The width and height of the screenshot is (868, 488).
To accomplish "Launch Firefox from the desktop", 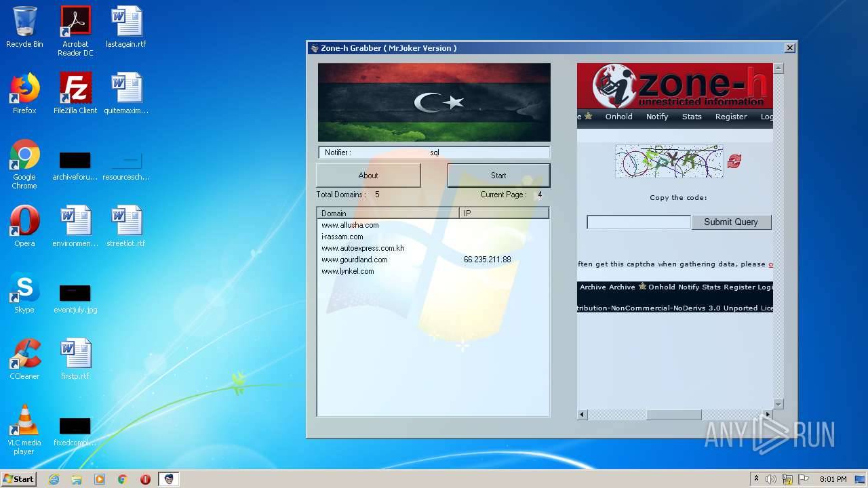I will click(x=24, y=94).
